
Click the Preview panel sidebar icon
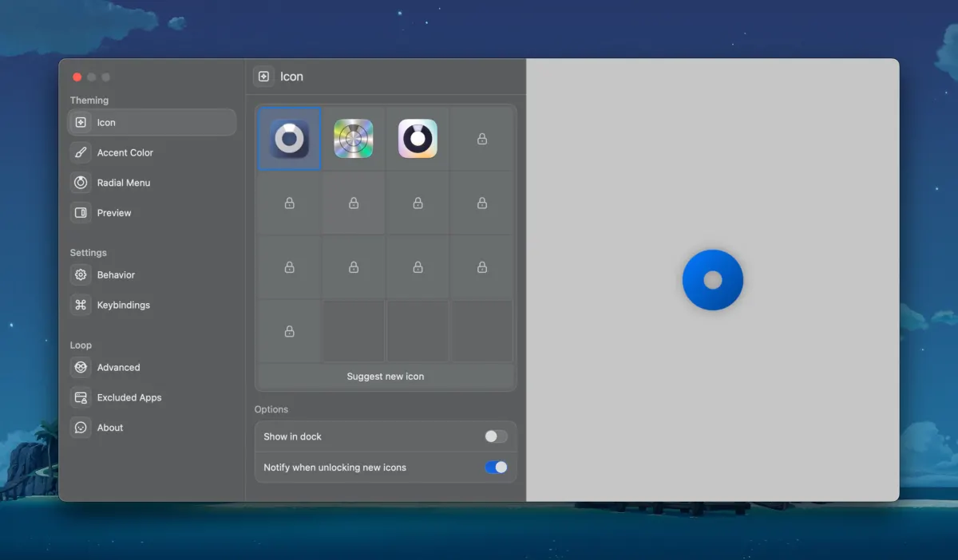point(81,213)
